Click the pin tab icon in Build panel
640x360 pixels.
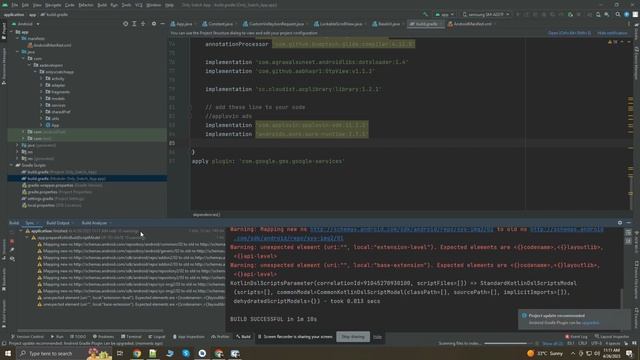[x=12, y=250]
